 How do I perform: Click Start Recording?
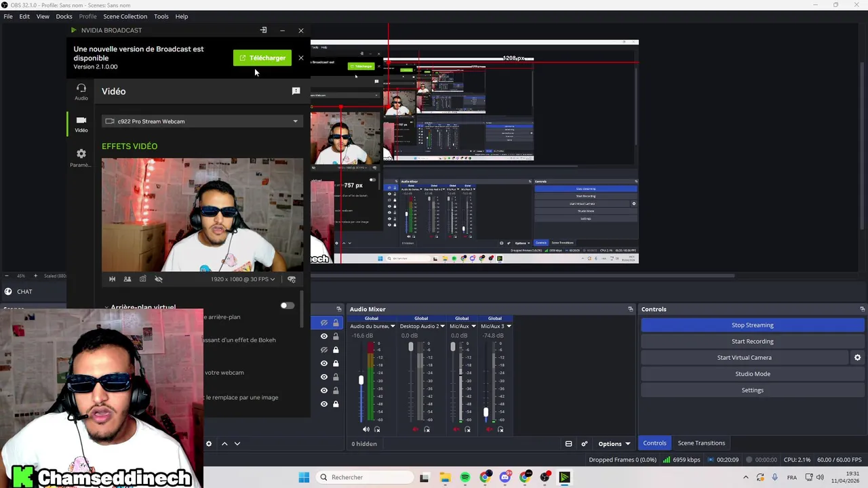tap(752, 342)
